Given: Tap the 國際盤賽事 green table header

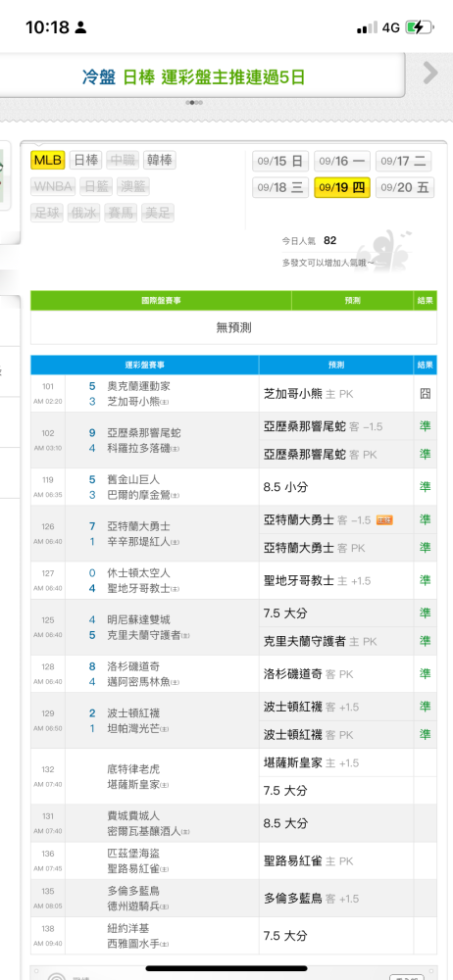Looking at the screenshot, I should pos(161,301).
